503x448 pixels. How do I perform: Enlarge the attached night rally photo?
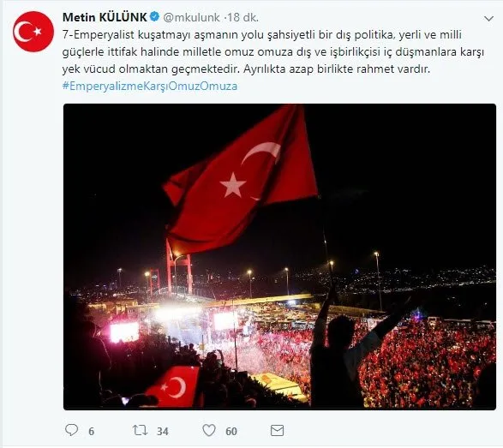click(279, 256)
